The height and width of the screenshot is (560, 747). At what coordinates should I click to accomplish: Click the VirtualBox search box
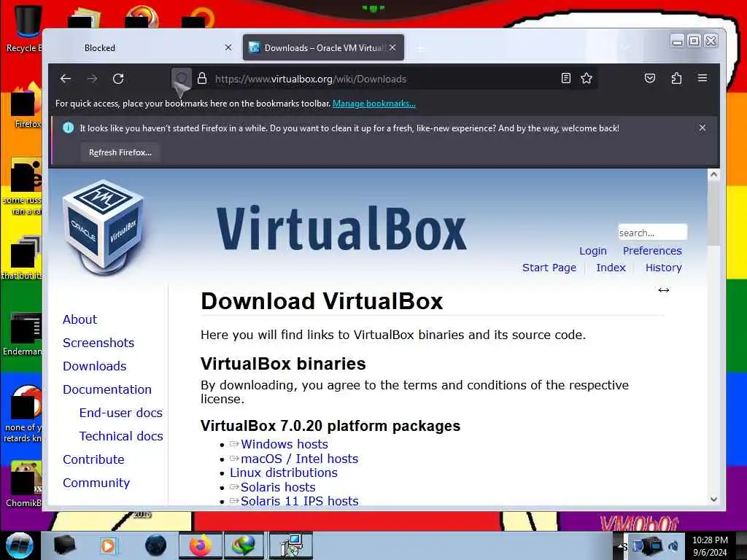pyautogui.click(x=652, y=233)
